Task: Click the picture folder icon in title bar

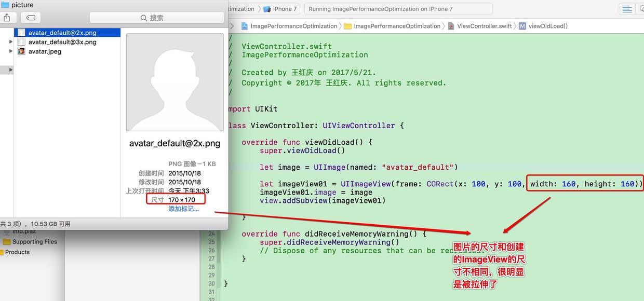Action: pyautogui.click(x=5, y=5)
